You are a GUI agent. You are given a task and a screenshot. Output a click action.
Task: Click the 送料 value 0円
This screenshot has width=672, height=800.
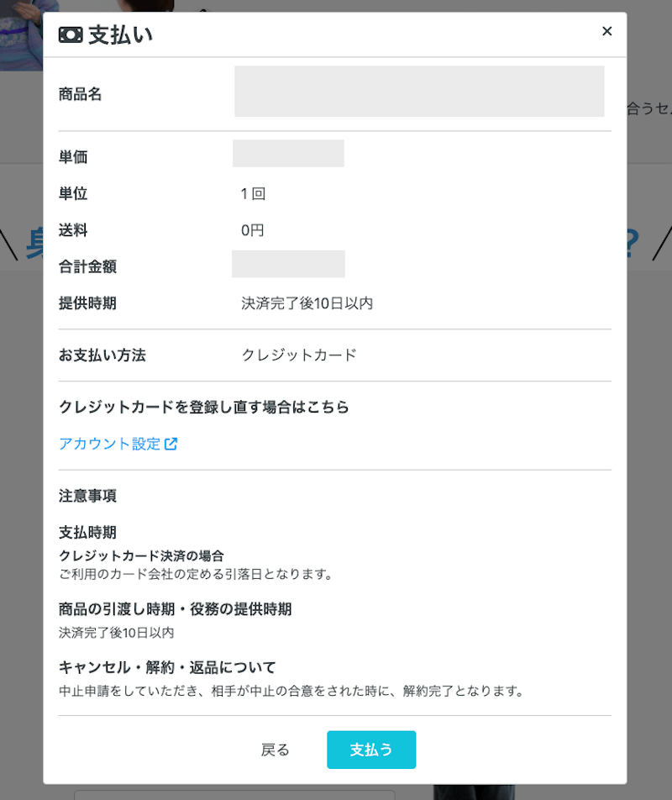(x=253, y=230)
